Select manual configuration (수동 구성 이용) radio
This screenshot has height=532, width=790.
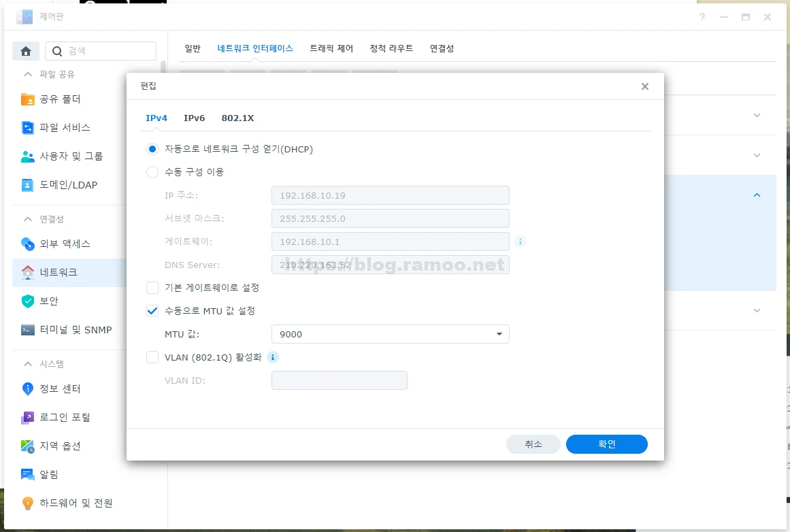[x=152, y=172]
